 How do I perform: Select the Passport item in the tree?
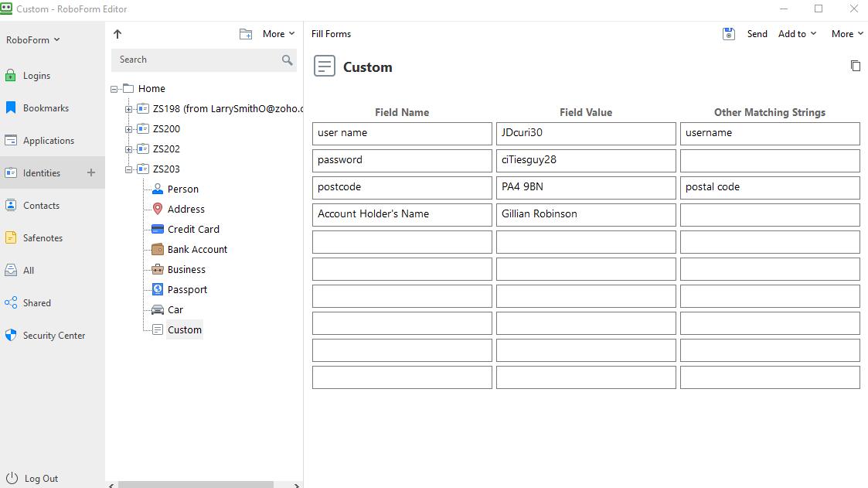point(187,290)
